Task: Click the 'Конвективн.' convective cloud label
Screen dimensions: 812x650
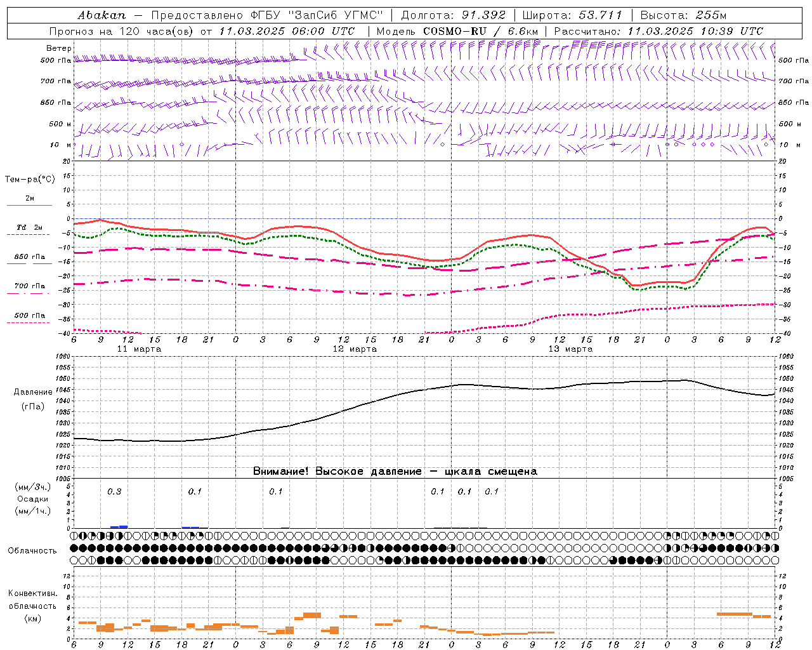Action: [32, 594]
